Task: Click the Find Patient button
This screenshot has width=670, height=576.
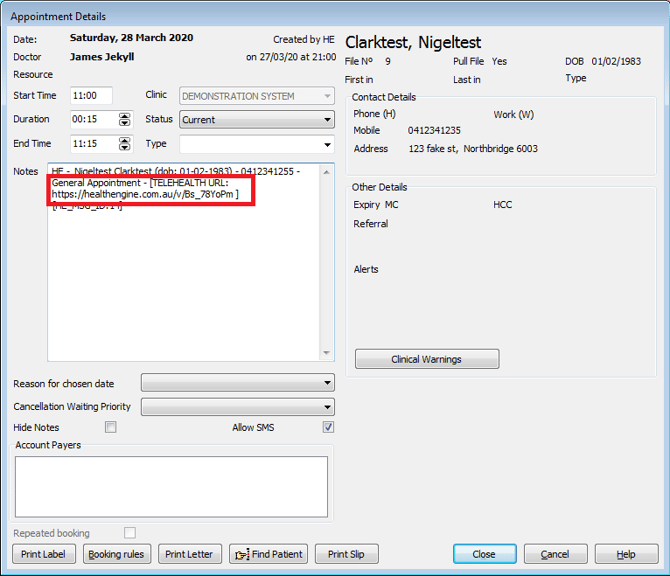Action: click(268, 554)
